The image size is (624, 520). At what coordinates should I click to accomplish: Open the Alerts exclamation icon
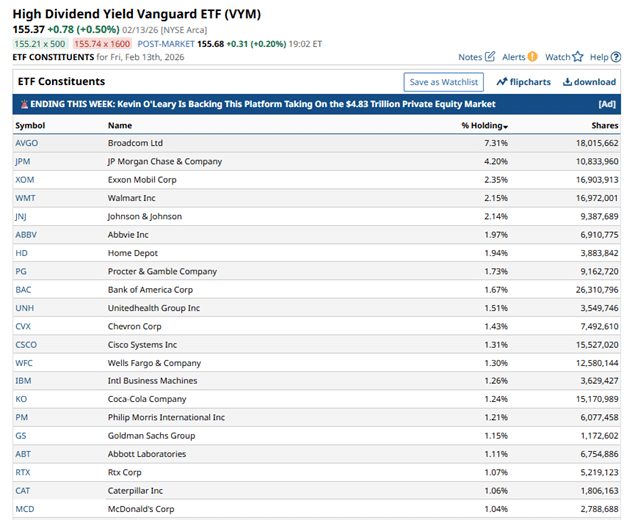(x=532, y=57)
